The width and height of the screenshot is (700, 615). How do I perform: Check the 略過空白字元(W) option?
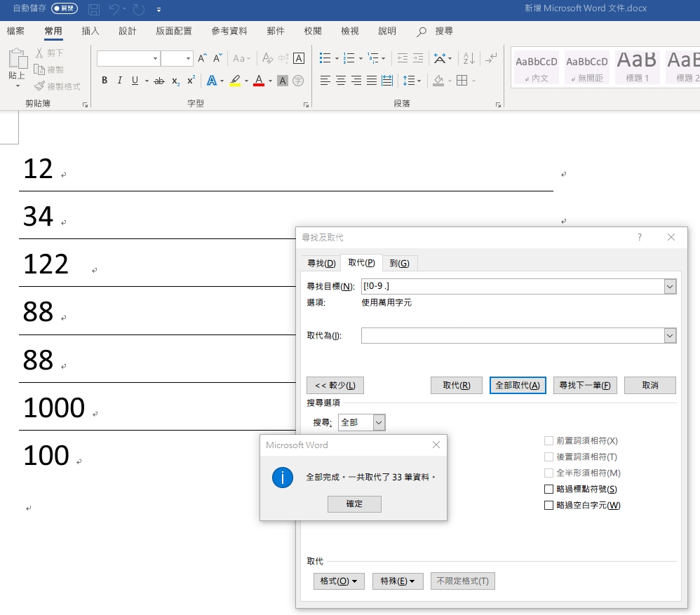point(549,506)
